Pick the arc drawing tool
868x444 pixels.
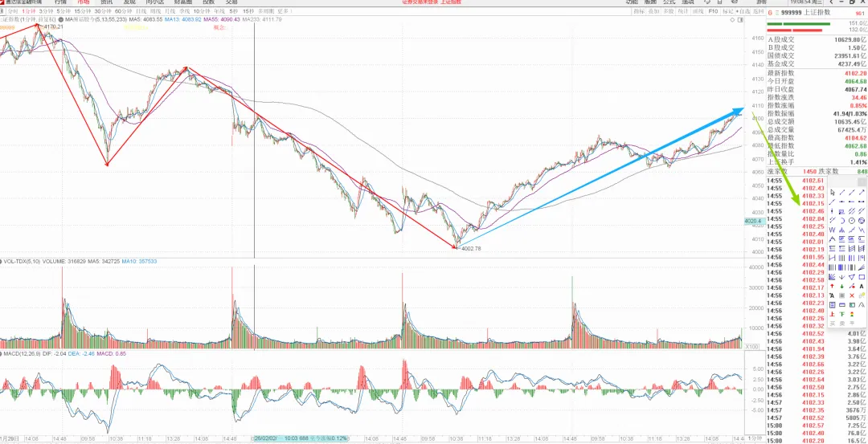click(x=842, y=220)
